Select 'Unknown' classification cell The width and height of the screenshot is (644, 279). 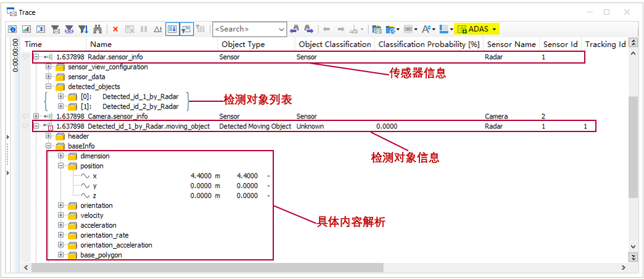[310, 126]
